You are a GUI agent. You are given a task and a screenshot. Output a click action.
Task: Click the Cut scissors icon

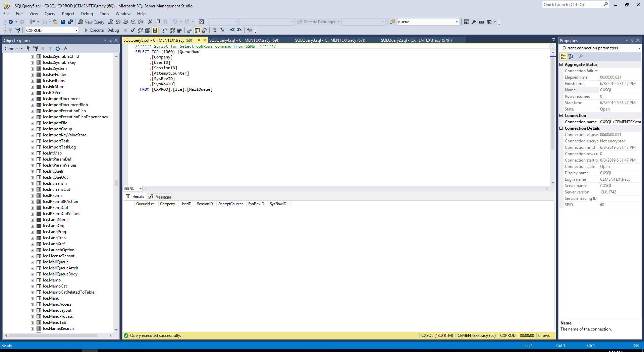[150, 22]
